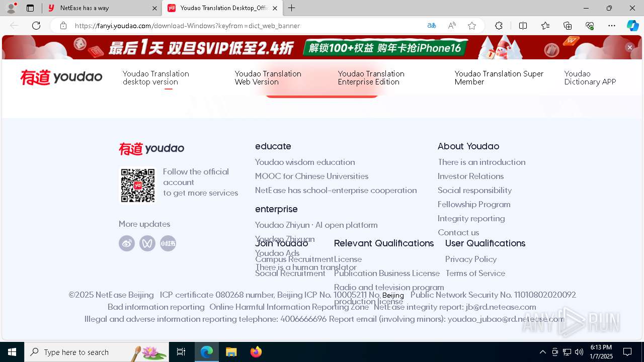Open Task View on taskbar
Viewport: 644px width, 362px height.
point(181,352)
